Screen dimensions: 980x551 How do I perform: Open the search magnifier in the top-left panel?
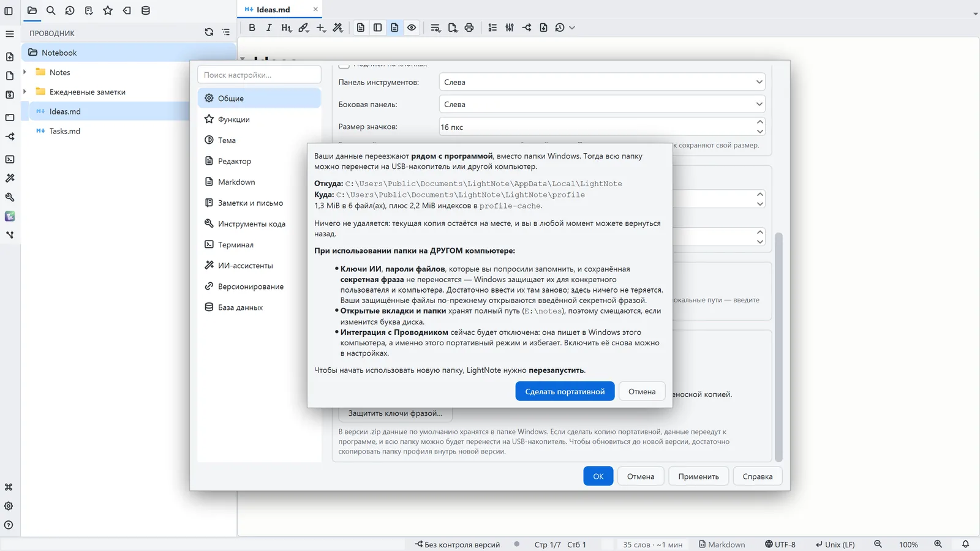(51, 10)
